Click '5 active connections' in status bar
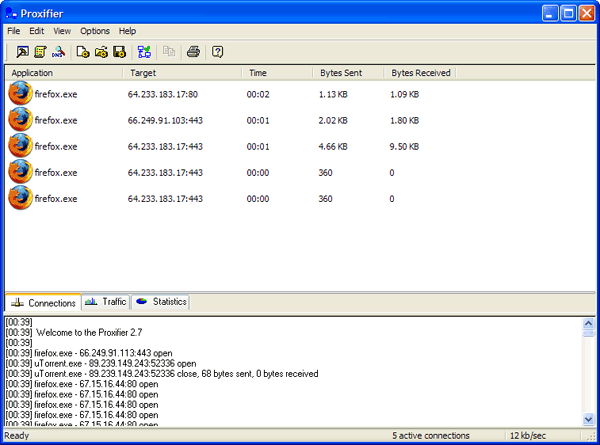 coord(430,435)
